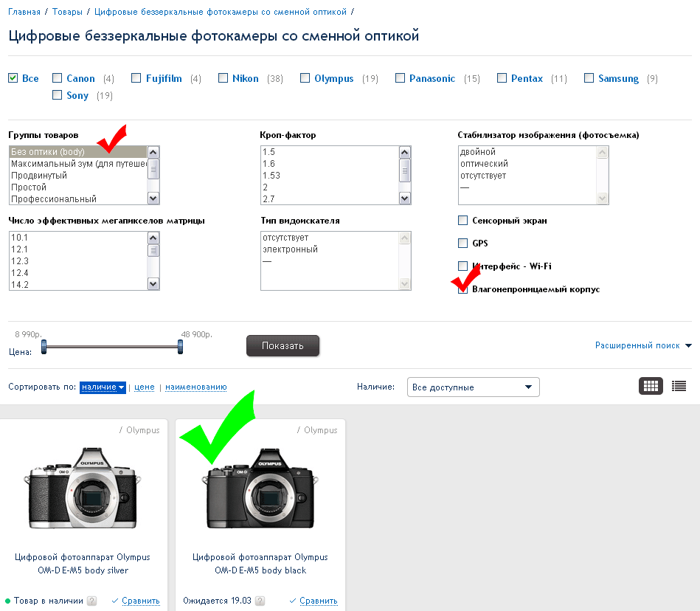Sort by 'наименованию' link
The height and width of the screenshot is (611, 700).
pos(196,387)
